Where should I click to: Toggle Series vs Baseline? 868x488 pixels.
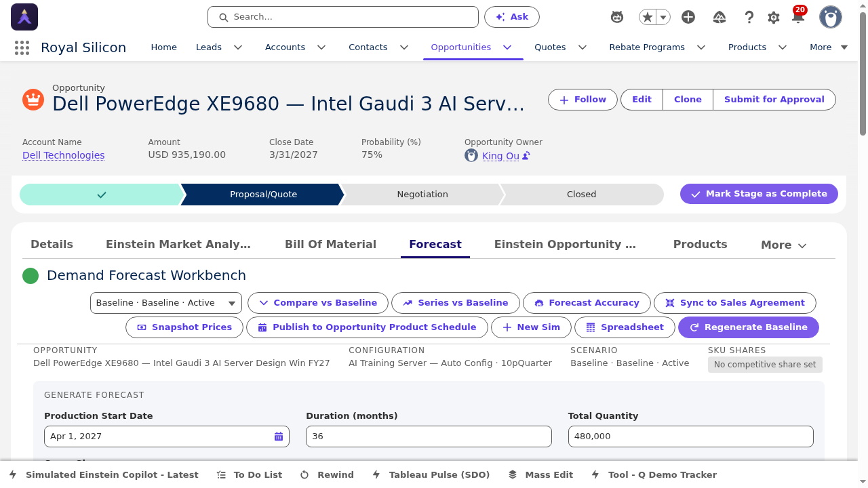[456, 303]
